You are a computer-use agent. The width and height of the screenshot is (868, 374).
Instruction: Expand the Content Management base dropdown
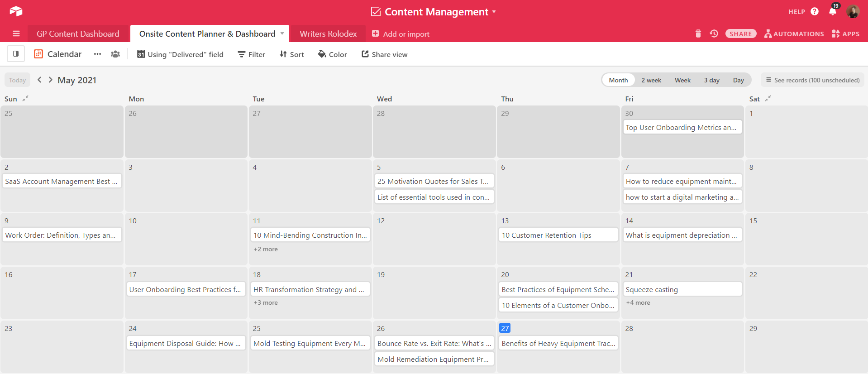[x=494, y=12]
